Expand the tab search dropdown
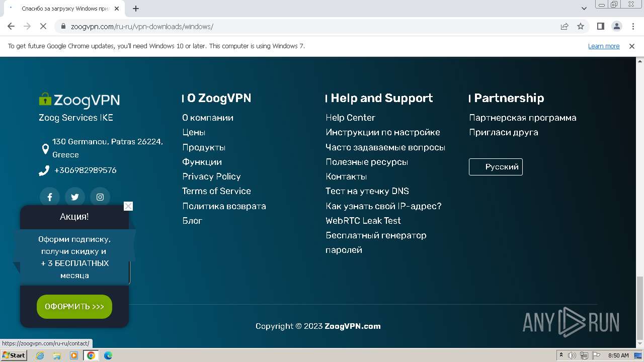 [x=584, y=9]
